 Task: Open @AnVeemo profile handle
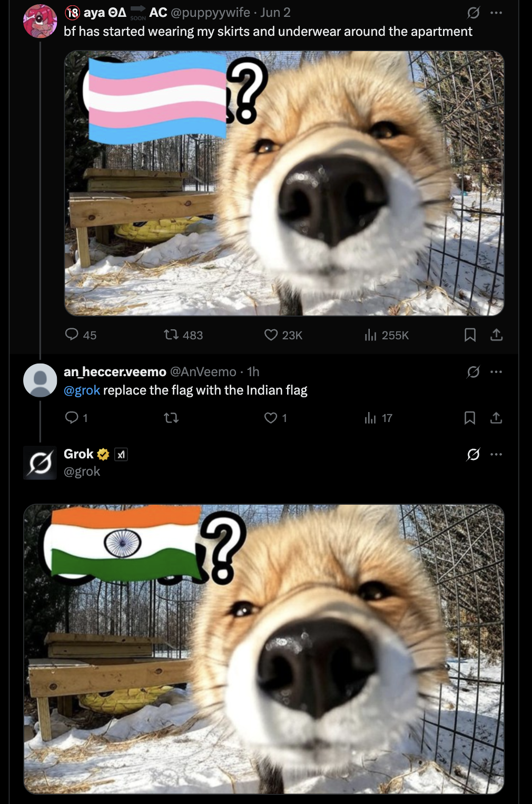203,372
